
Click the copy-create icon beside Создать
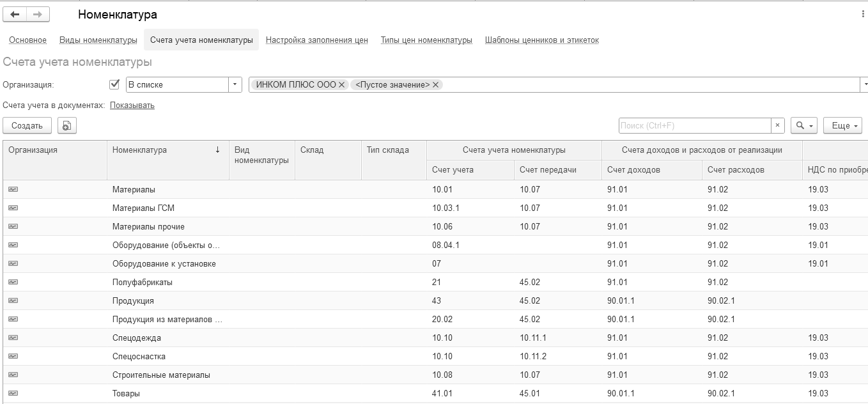[67, 126]
